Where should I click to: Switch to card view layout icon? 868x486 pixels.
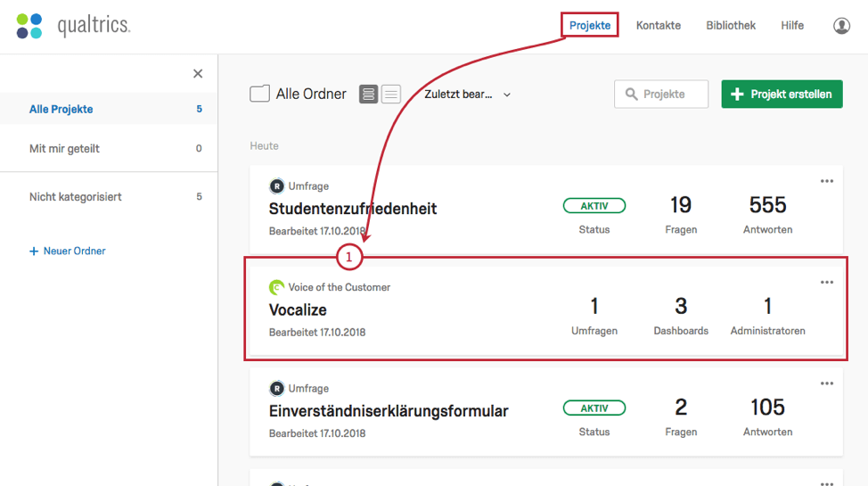click(368, 95)
